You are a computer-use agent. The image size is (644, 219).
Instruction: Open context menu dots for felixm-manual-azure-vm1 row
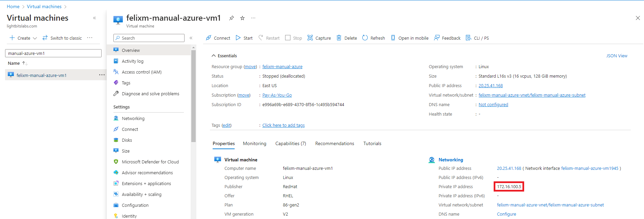point(102,75)
